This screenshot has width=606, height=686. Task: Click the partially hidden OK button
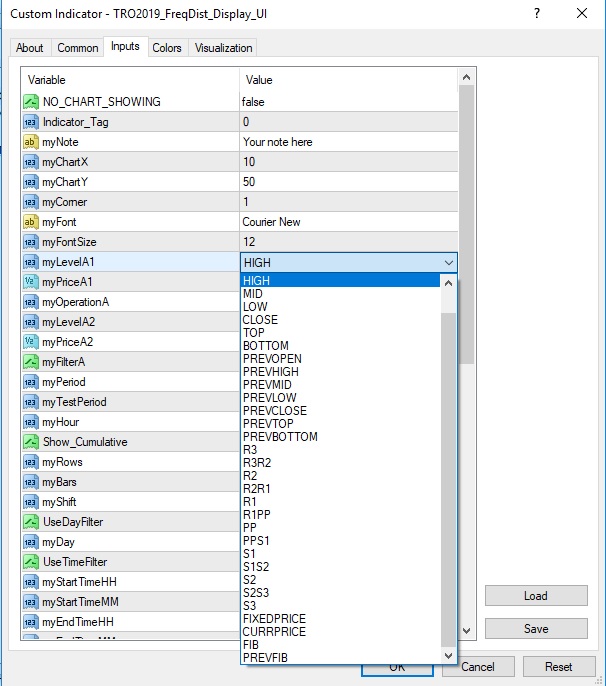[397, 670]
